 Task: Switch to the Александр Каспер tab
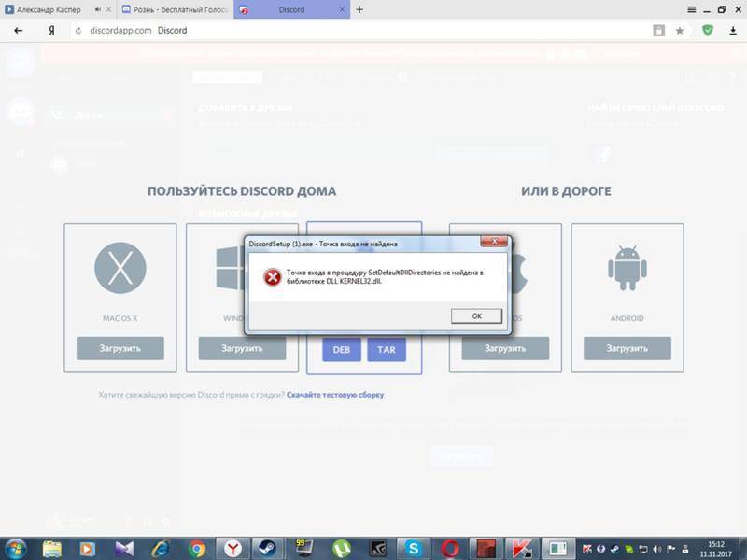[x=49, y=9]
